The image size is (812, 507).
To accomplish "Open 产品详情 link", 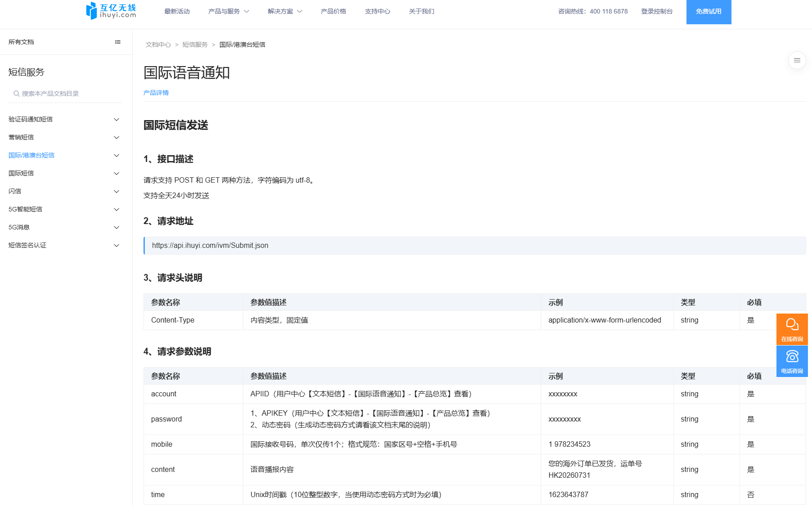I will point(156,93).
